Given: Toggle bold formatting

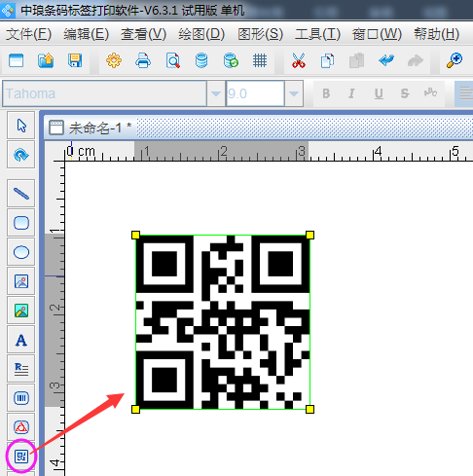Looking at the screenshot, I should 326,93.
